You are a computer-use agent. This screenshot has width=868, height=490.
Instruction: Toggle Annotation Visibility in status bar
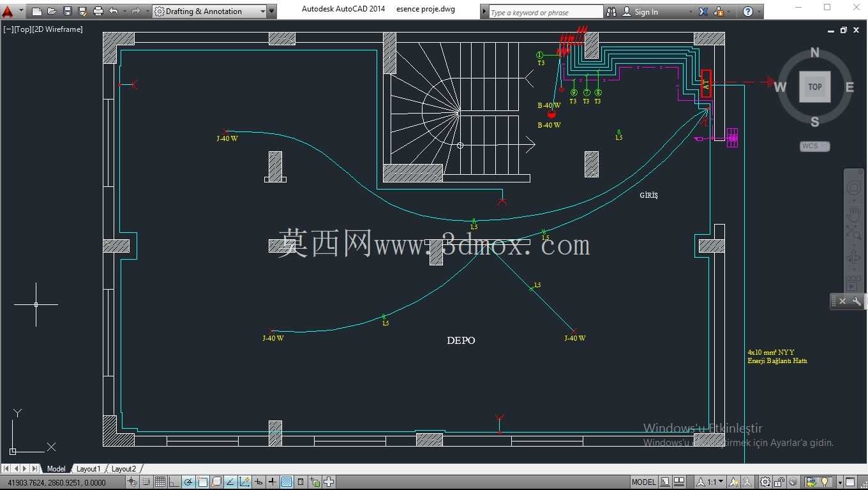(733, 482)
